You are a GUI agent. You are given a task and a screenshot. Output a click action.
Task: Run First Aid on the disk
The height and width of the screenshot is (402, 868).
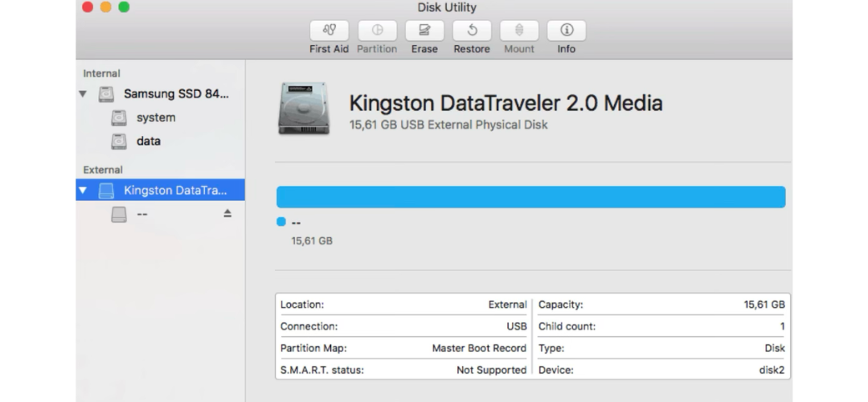pos(329,31)
